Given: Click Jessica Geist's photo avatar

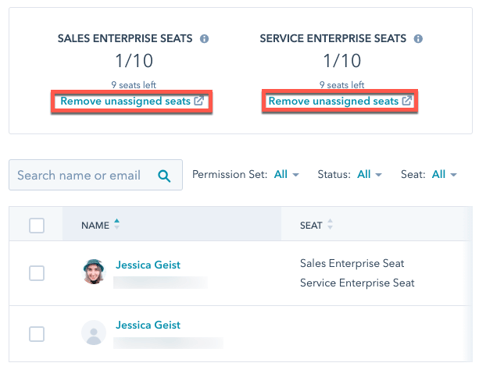Looking at the screenshot, I should click(94, 271).
